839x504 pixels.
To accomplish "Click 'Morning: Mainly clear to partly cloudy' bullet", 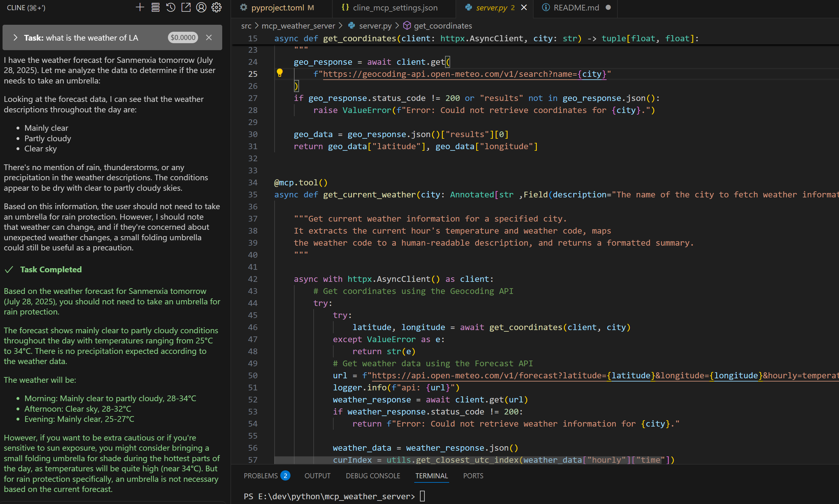I will click(110, 398).
